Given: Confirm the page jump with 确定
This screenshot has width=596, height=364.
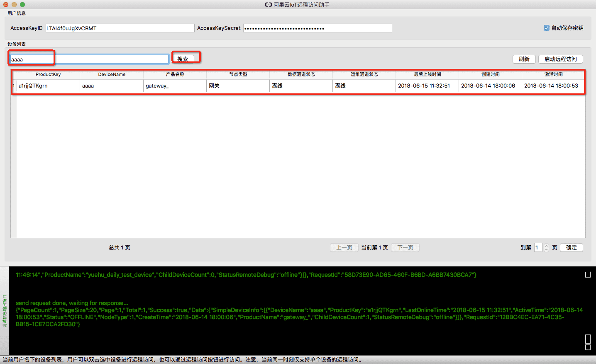Looking at the screenshot, I should [x=572, y=248].
